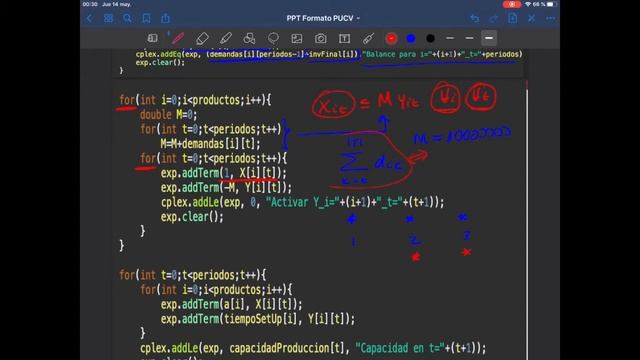Select the Highlighter tool
The height and width of the screenshot is (360, 640).
click(226, 38)
